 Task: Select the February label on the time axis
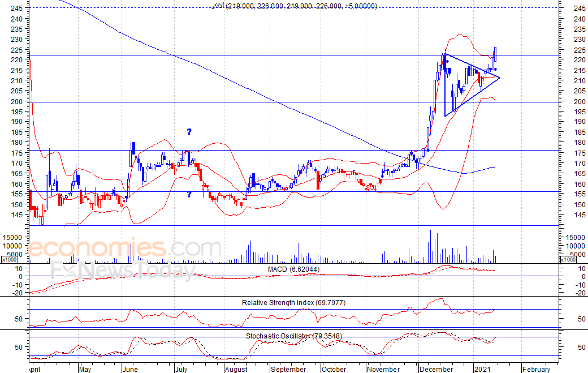(x=536, y=369)
